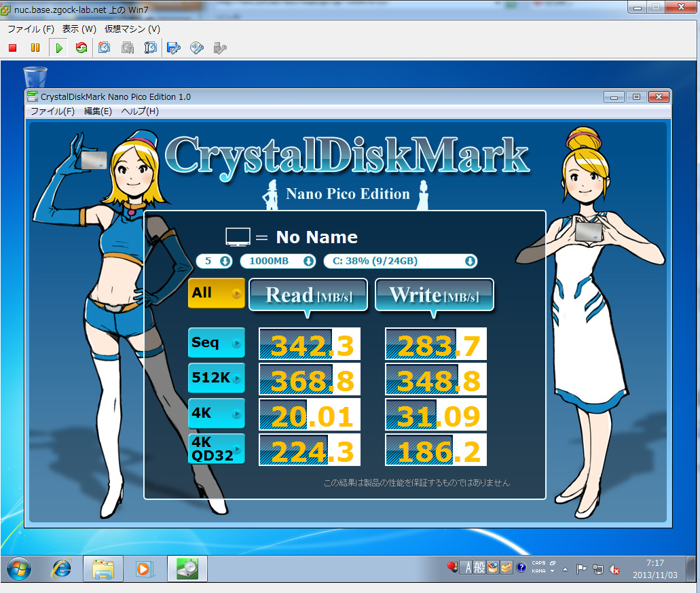Image resolution: width=700 pixels, height=593 pixels.
Task: Open the IME pad icon
Action: (493, 568)
